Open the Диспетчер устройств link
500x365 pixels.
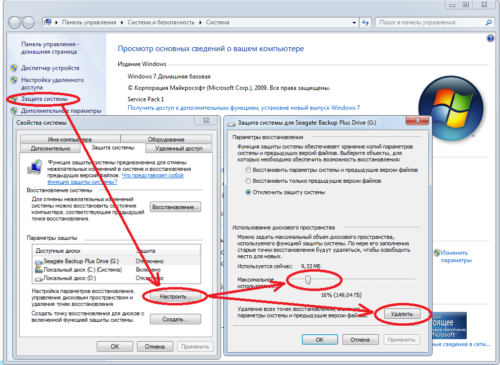(x=50, y=68)
